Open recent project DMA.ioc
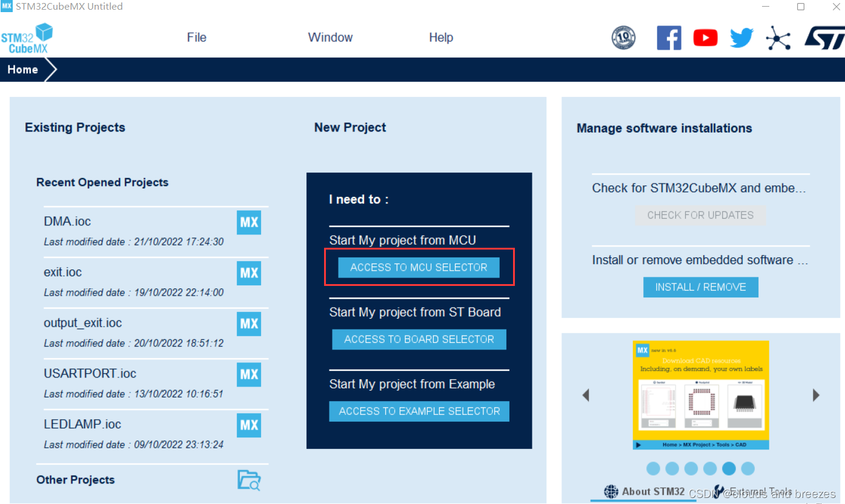This screenshot has height=504, width=845. 67,221
